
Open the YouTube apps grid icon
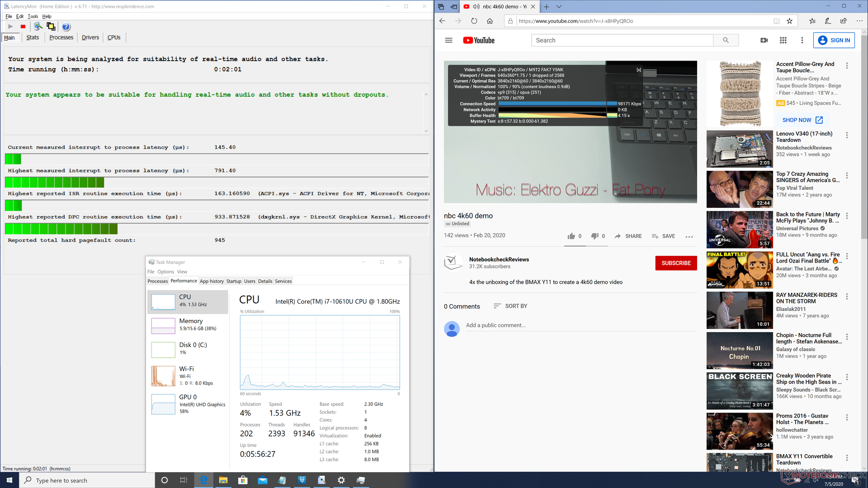[x=783, y=40]
